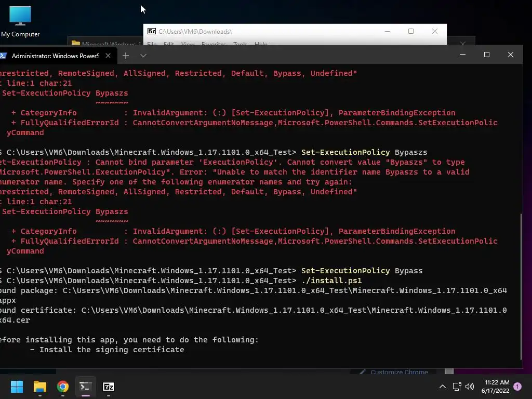Expand the terminal profiles dropdown chevron
This screenshot has height=399, width=532.
pyautogui.click(x=143, y=56)
